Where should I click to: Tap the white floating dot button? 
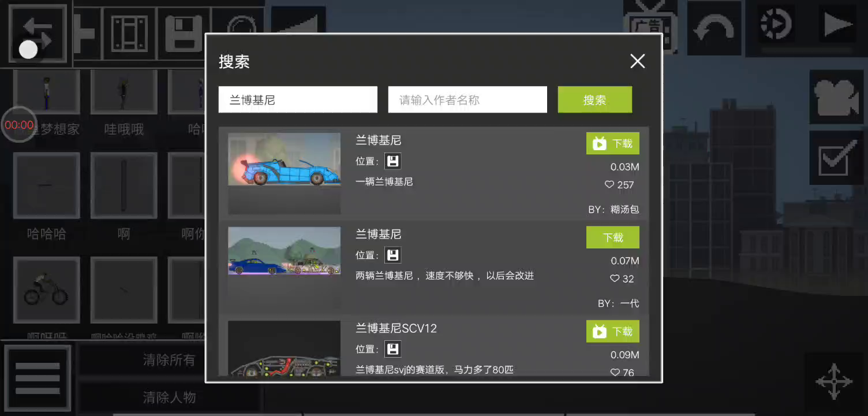[x=28, y=50]
